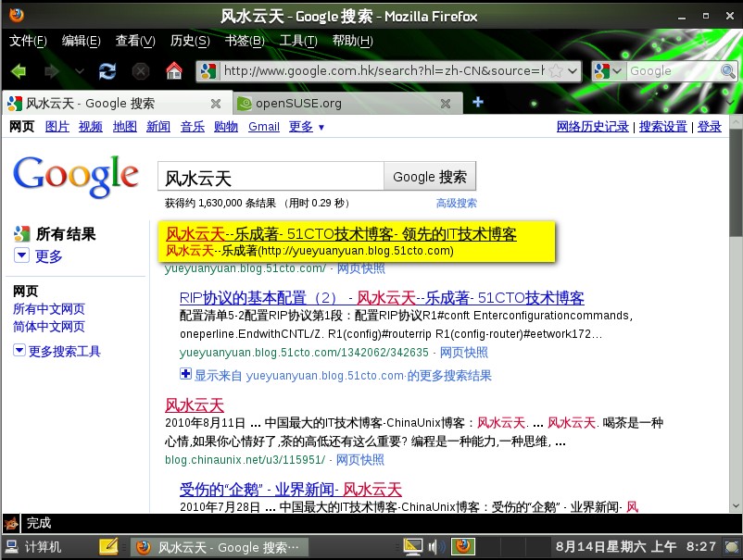Open the 工具(T) menu
Viewport: 743px width, 560px height.
point(298,41)
